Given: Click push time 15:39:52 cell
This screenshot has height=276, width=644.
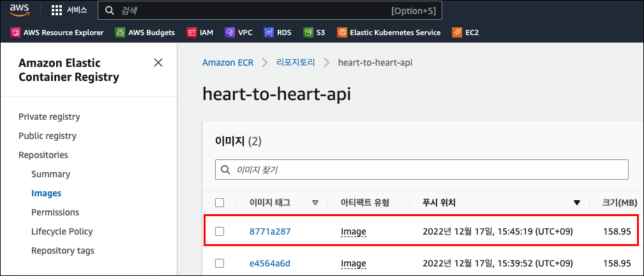Looking at the screenshot, I should [498, 263].
